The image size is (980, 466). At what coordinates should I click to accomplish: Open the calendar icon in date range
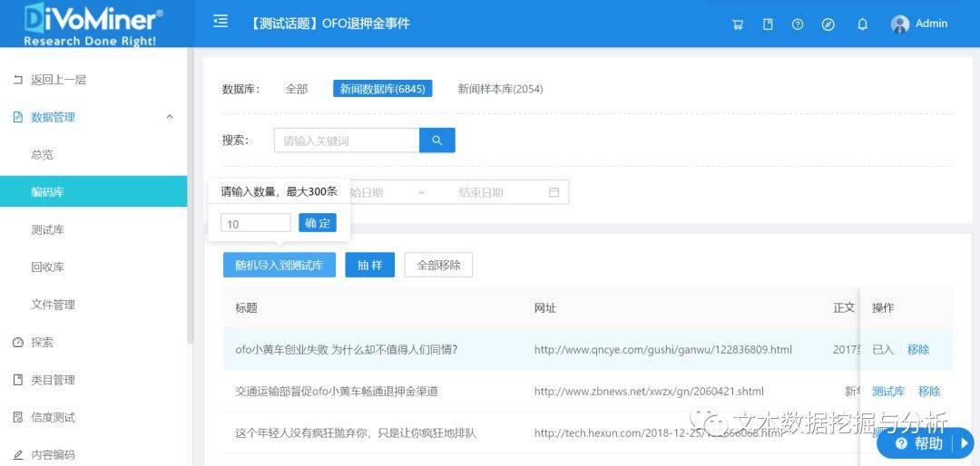[x=554, y=192]
